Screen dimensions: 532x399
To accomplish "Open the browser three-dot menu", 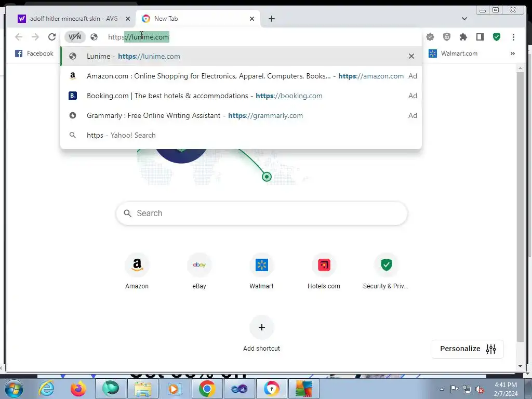I will [x=513, y=37].
